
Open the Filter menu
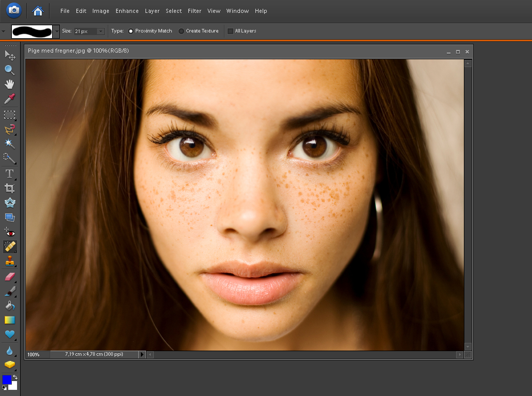pos(195,11)
